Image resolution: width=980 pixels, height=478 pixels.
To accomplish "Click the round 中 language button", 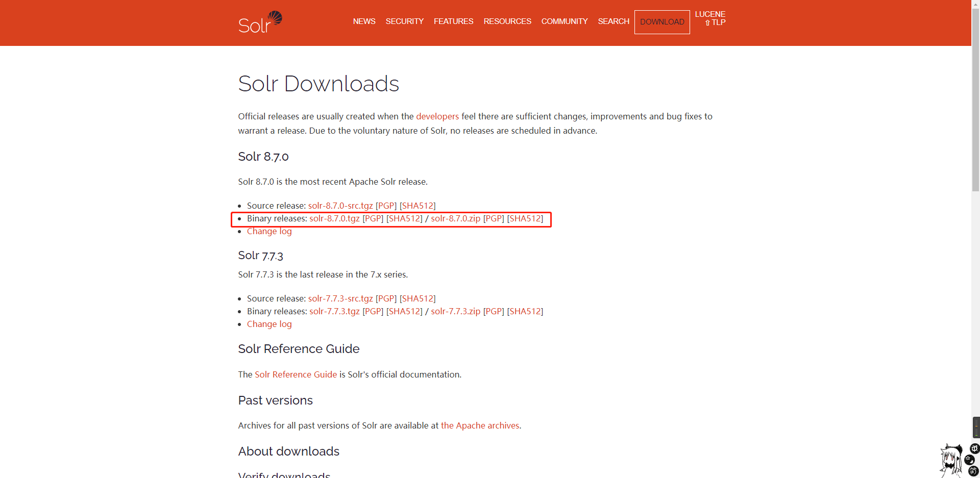I will tap(974, 449).
